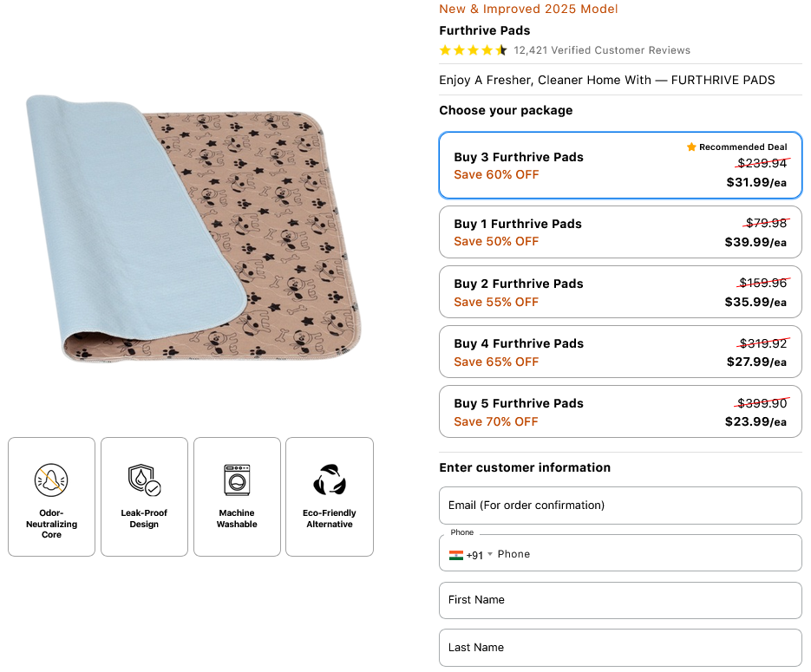
Task: Open the 12,421 Verified Customer Reviews link
Action: pos(602,50)
